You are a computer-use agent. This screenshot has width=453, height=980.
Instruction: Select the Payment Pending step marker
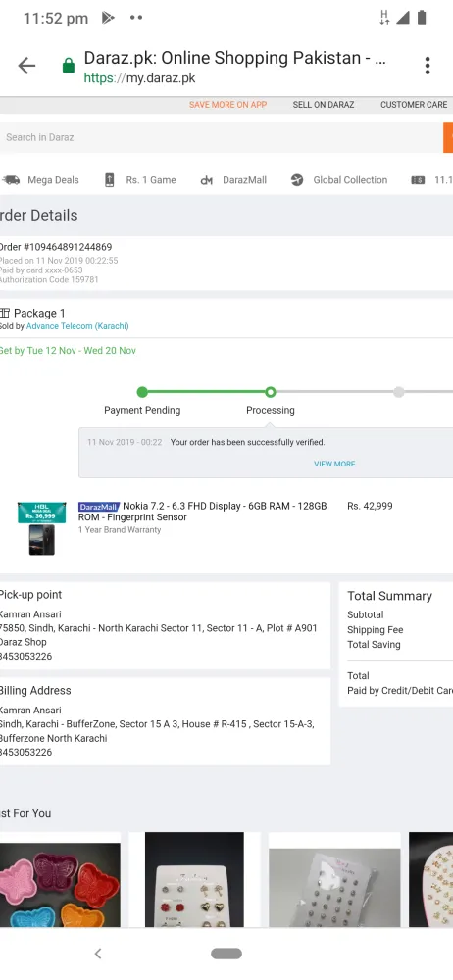tap(142, 392)
